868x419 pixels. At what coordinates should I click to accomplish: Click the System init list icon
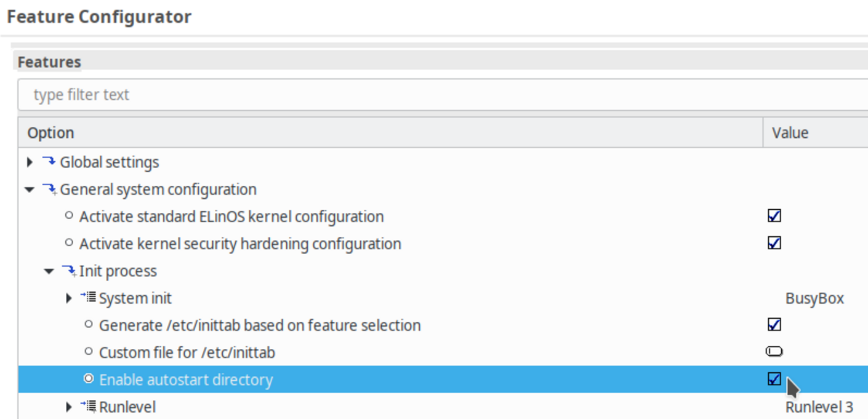89,298
